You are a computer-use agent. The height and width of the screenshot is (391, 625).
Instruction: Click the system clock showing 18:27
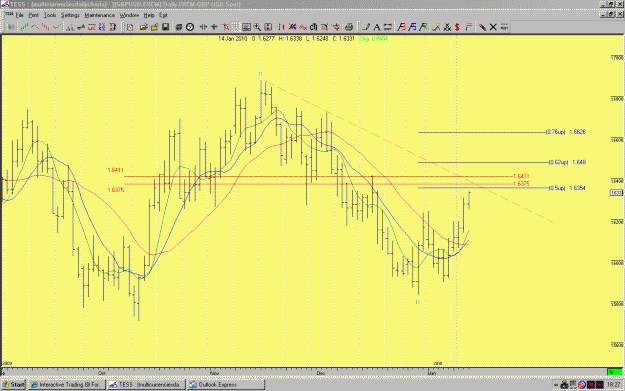click(613, 385)
